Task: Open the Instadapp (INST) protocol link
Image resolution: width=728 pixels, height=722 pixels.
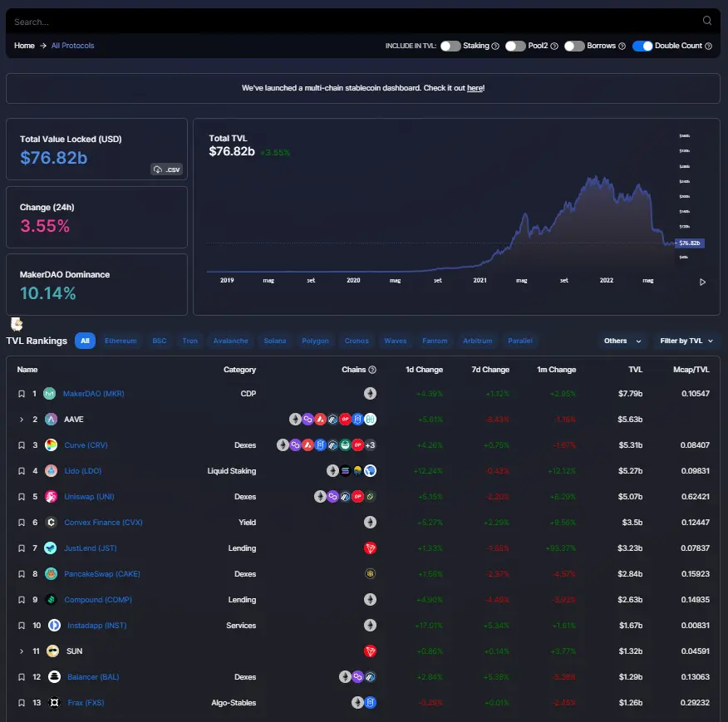Action: click(96, 626)
